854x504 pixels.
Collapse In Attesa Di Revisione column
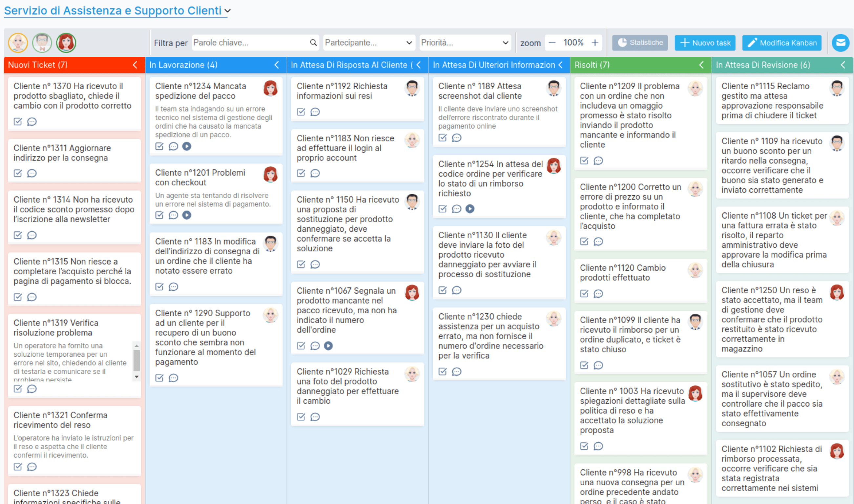click(843, 65)
